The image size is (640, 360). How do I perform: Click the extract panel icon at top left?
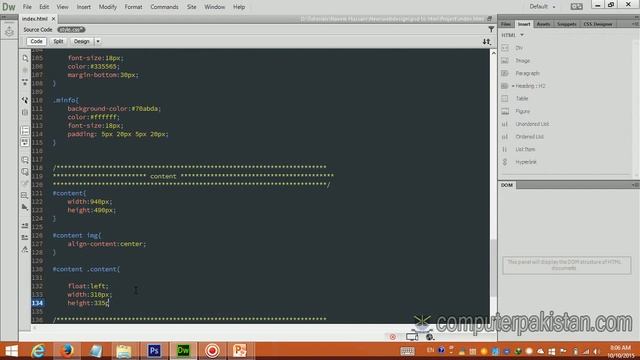tap(9, 31)
